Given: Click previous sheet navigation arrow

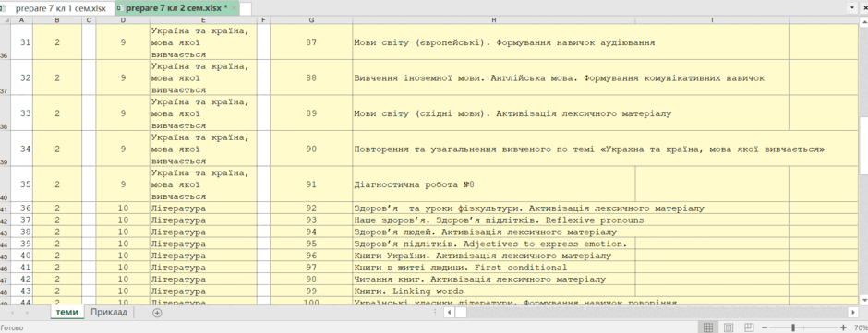Looking at the screenshot, I should [12, 313].
